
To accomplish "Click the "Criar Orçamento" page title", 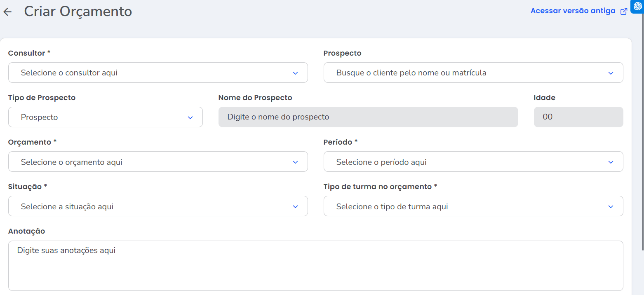I will [x=78, y=12].
